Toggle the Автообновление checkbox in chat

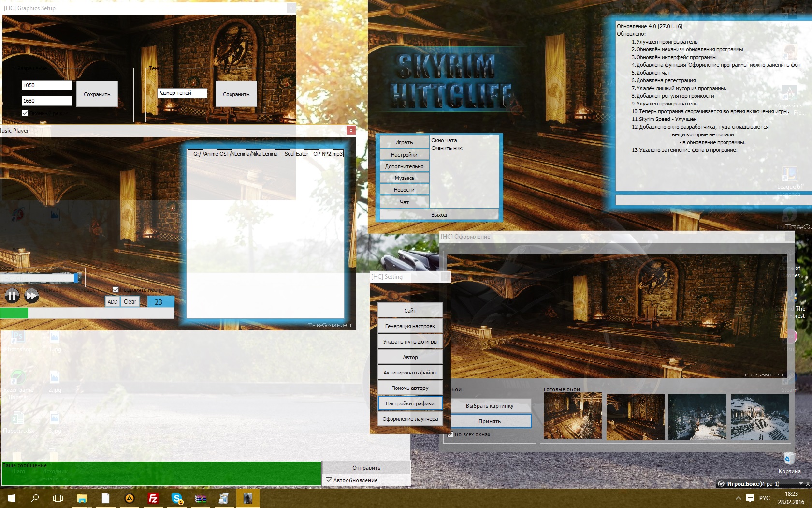click(329, 480)
